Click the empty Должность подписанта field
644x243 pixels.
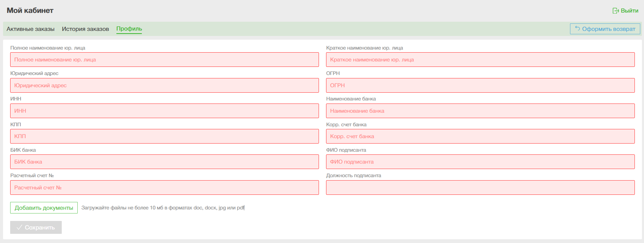tap(480, 188)
